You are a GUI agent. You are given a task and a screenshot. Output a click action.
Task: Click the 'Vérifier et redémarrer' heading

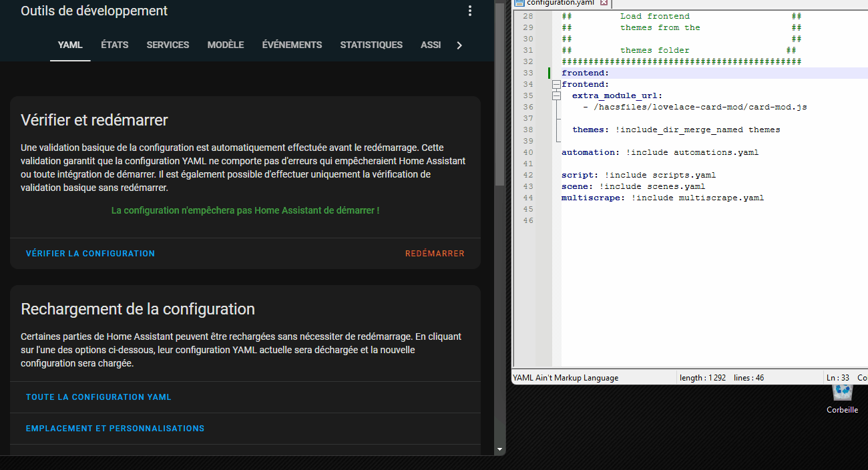click(x=94, y=120)
